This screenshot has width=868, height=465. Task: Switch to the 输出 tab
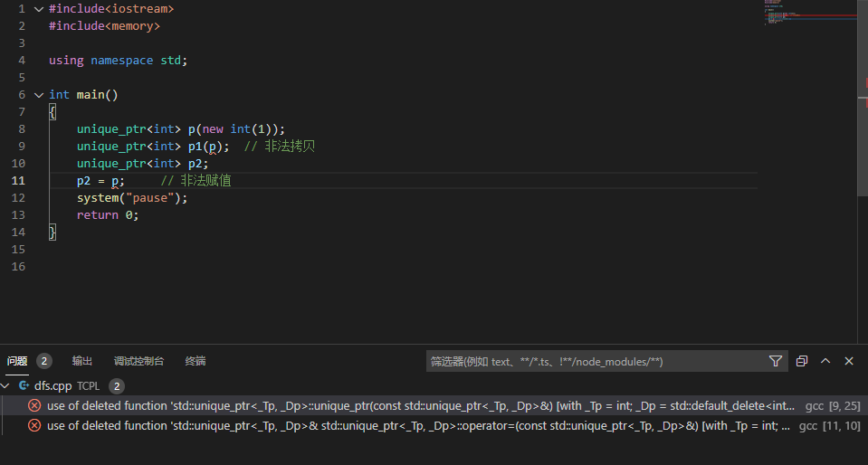[82, 362]
